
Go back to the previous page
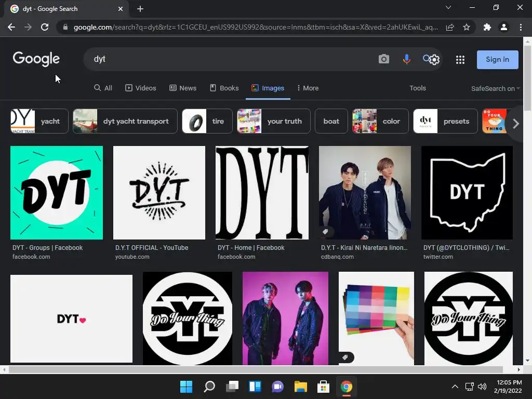[x=11, y=27]
